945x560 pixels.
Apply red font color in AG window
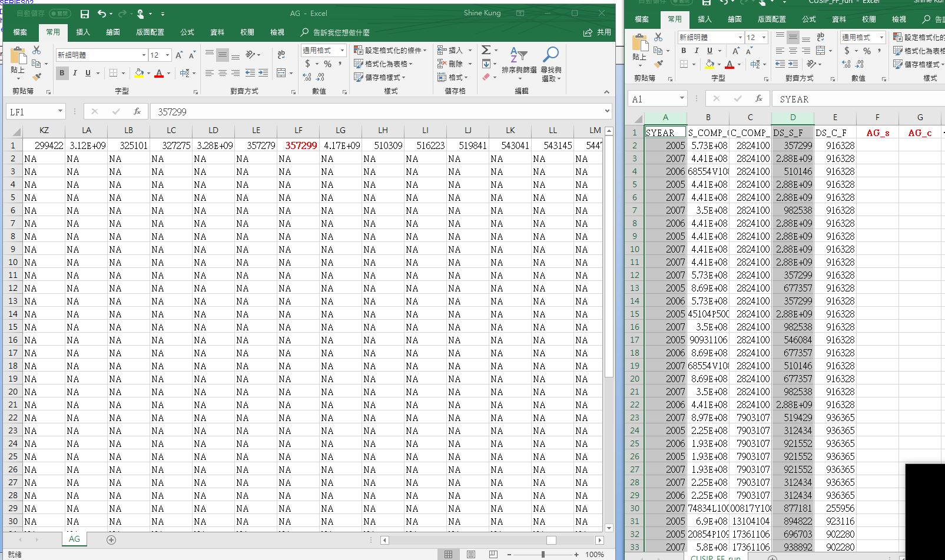point(158,73)
